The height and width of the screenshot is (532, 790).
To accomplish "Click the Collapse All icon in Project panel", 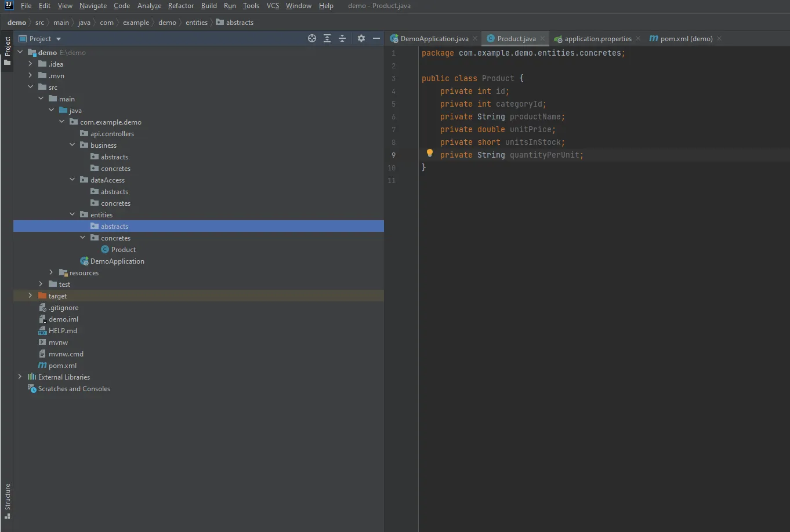I will coord(342,38).
